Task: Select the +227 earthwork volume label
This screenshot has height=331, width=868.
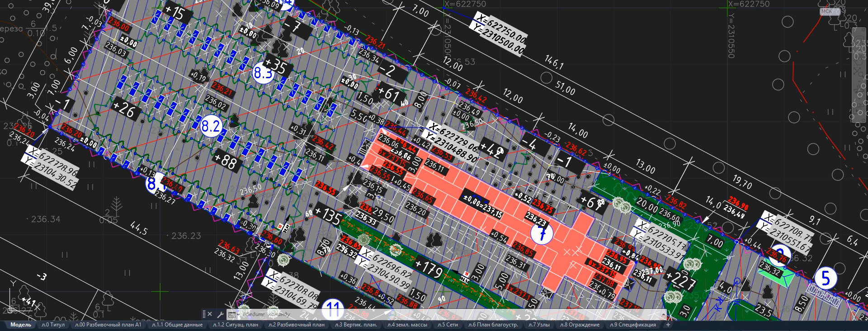Action: click(680, 279)
